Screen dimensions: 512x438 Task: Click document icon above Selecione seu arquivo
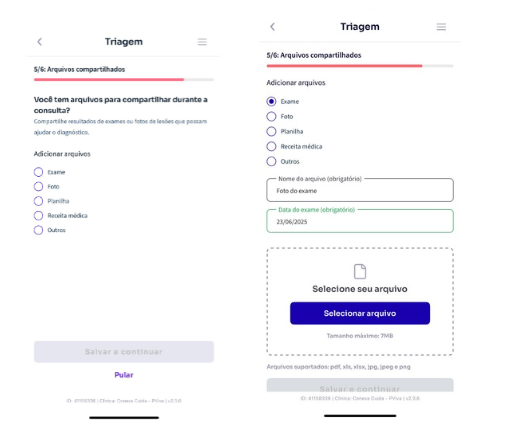coord(360,271)
